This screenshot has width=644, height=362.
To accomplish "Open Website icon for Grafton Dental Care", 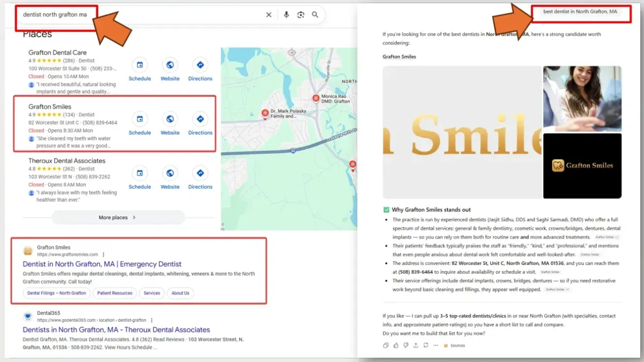I will click(x=170, y=65).
